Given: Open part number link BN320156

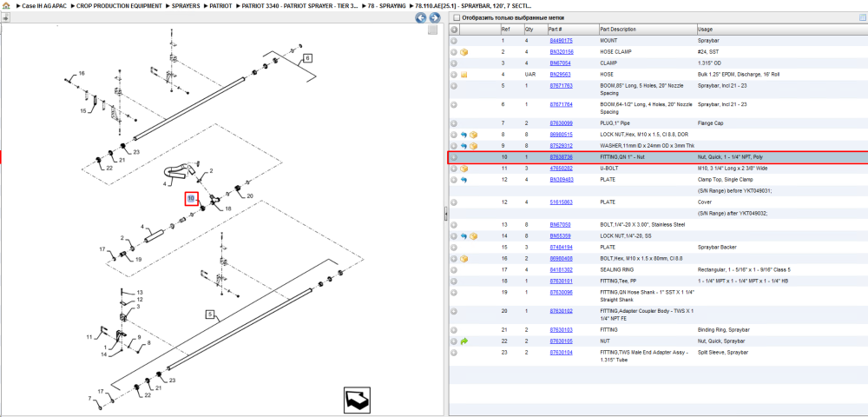Looking at the screenshot, I should point(562,51).
